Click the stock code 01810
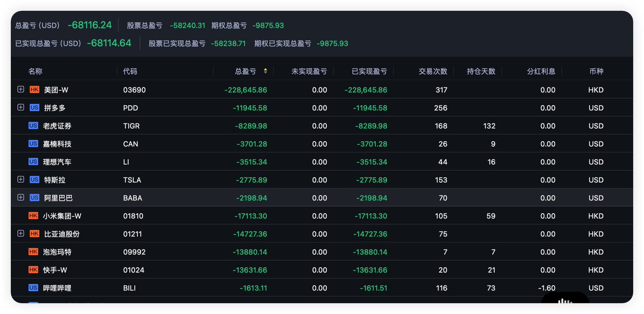The width and height of the screenshot is (644, 314). pos(134,216)
